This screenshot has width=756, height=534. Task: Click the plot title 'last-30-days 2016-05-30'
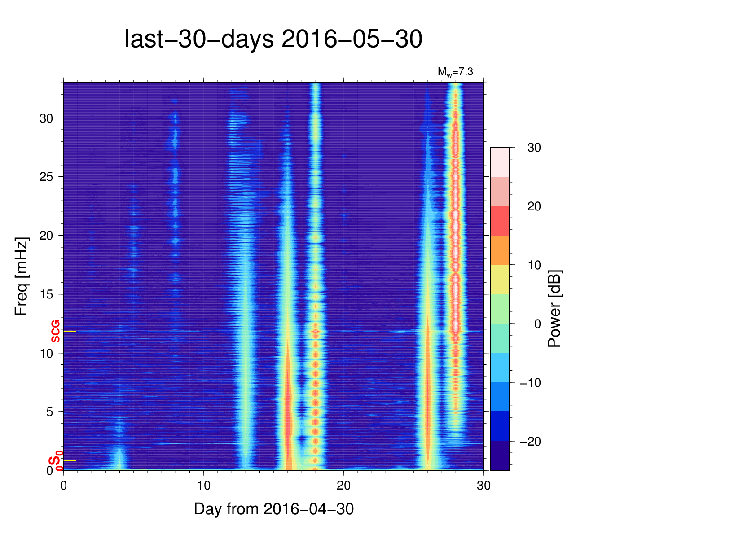tap(273, 39)
